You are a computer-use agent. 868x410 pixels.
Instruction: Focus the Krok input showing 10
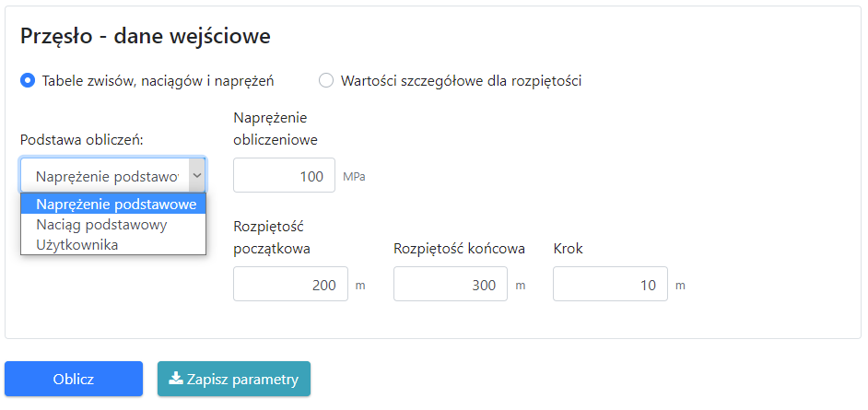pyautogui.click(x=610, y=285)
